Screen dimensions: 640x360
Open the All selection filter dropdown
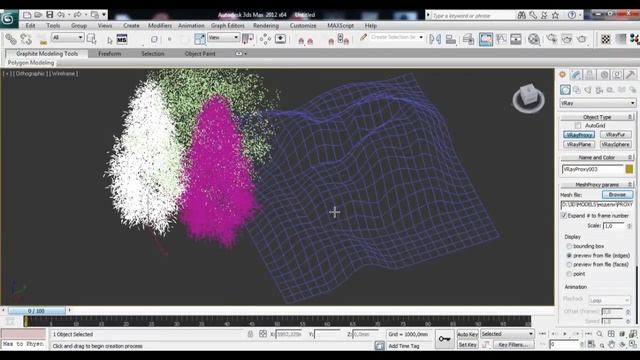[67, 38]
